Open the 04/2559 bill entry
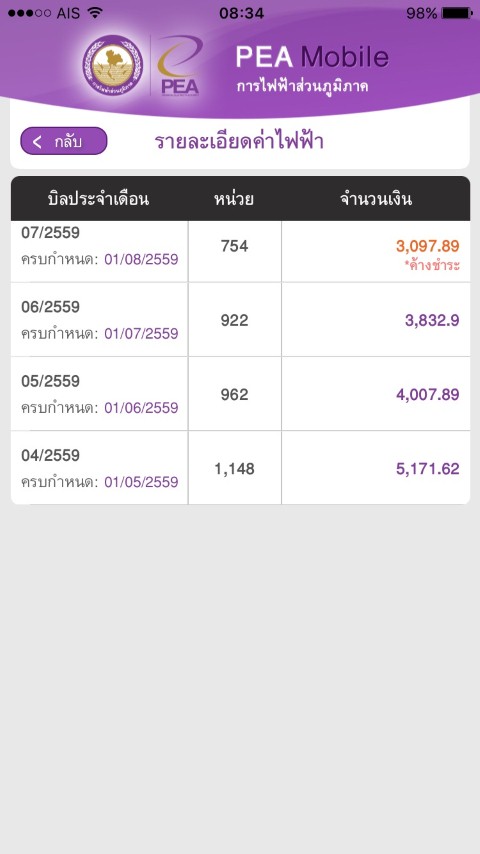480x854 pixels. [240, 468]
